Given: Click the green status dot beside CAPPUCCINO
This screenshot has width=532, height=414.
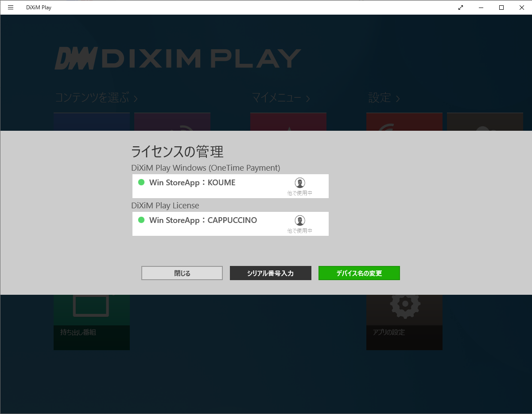Looking at the screenshot, I should pos(141,220).
